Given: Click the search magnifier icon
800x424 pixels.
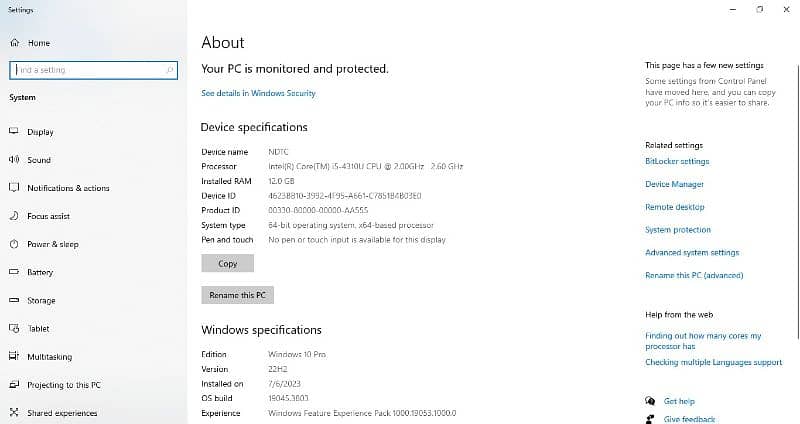Looking at the screenshot, I should 171,70.
